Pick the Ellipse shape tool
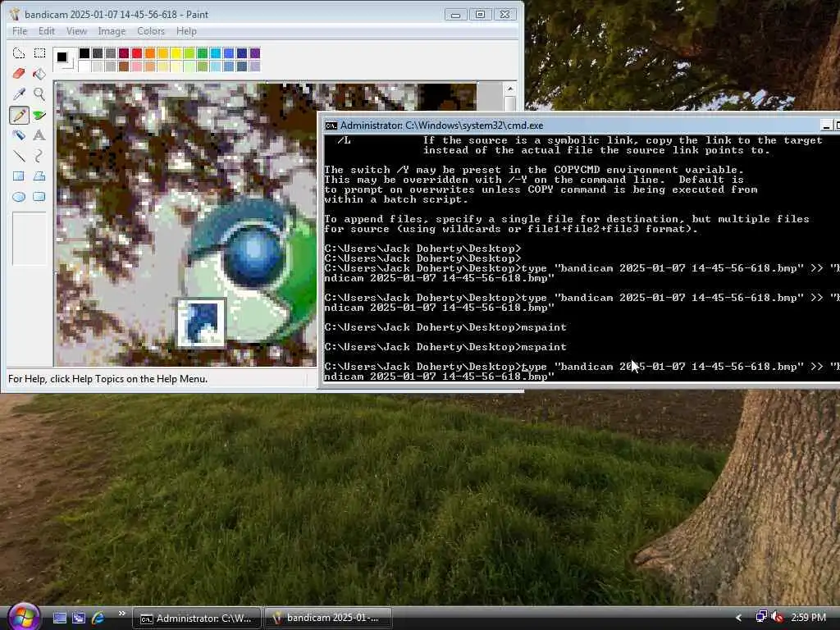 point(19,197)
